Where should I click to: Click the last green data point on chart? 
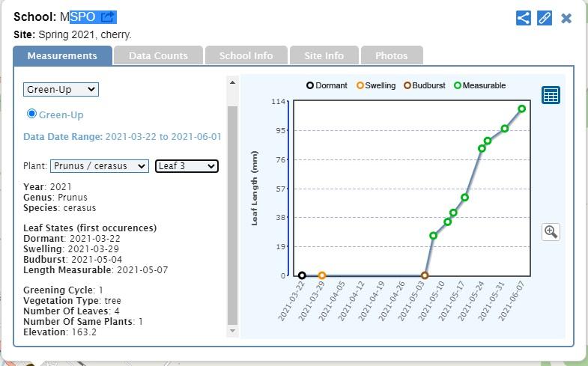click(x=521, y=109)
